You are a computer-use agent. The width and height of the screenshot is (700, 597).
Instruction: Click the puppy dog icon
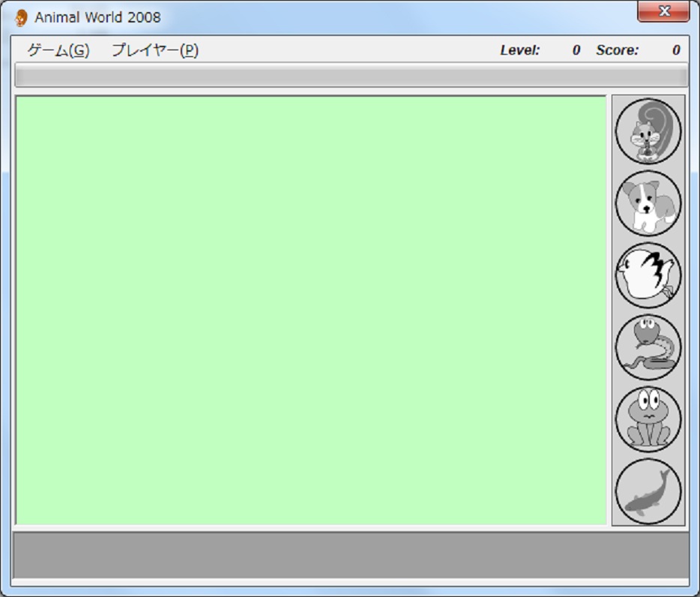click(648, 203)
